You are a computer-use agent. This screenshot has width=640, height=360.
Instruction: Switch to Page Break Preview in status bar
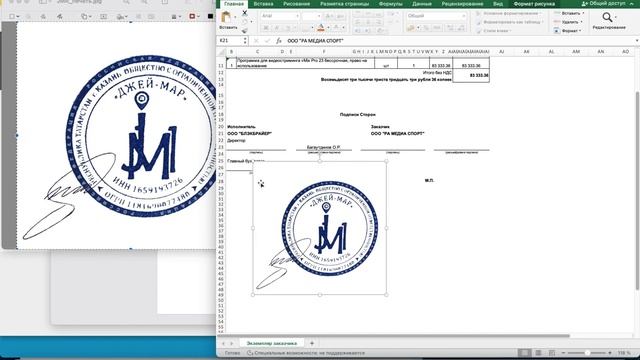click(x=552, y=353)
